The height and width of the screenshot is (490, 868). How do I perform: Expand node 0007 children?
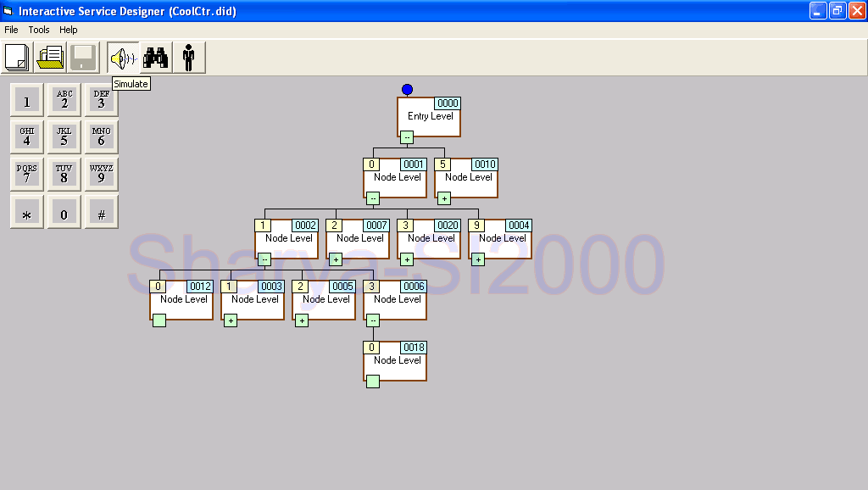point(336,259)
